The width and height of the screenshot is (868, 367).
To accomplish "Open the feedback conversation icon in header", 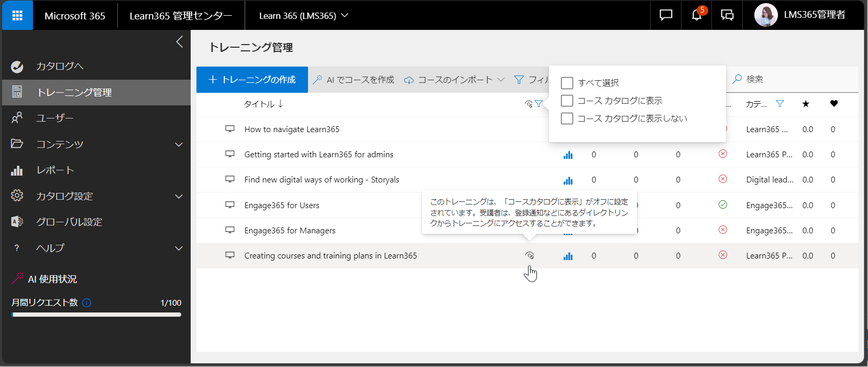I will pos(727,15).
